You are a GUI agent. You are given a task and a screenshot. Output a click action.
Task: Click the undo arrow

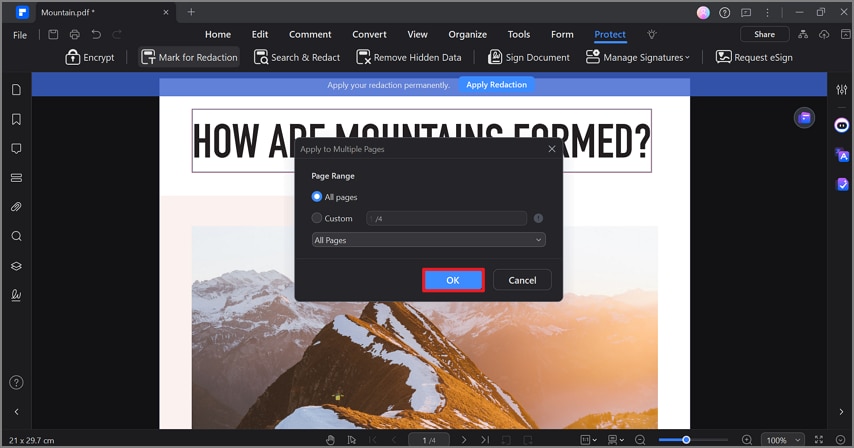(96, 34)
